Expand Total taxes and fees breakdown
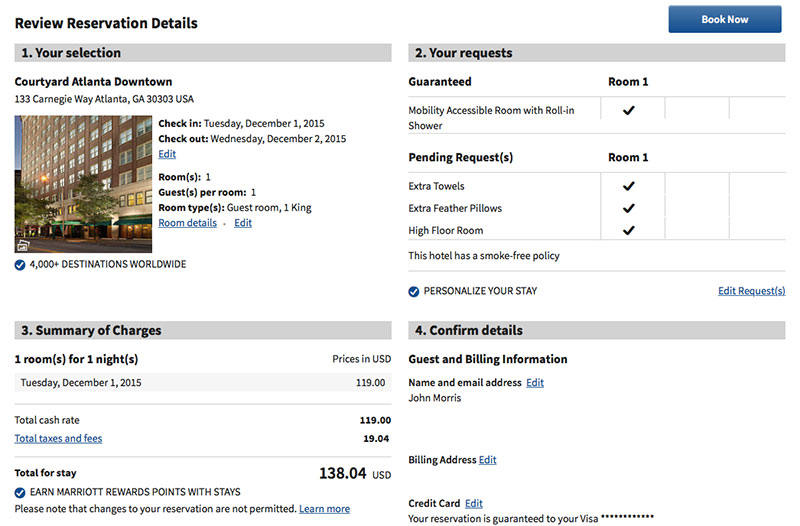The height and width of the screenshot is (526, 800). tap(58, 438)
